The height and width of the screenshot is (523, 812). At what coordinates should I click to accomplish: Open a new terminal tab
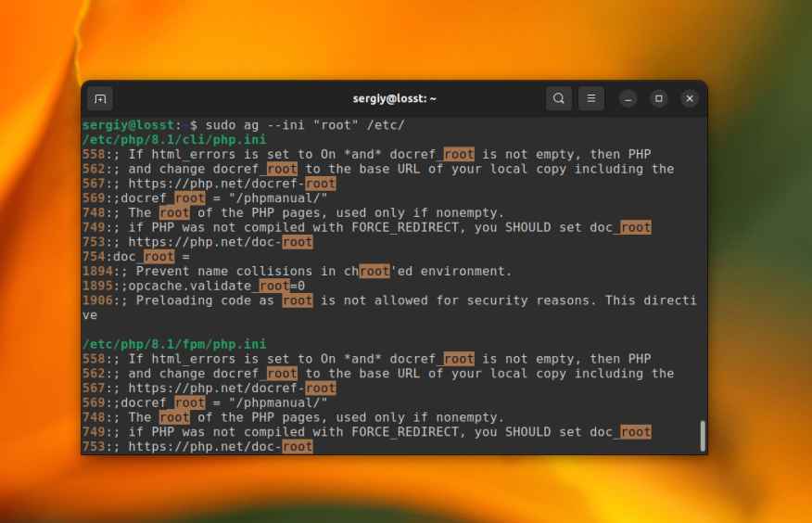(100, 98)
